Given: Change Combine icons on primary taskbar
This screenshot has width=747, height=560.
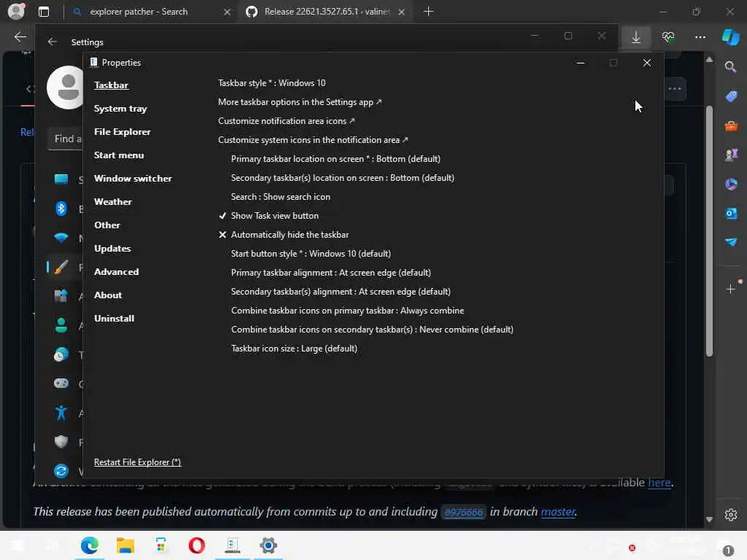Looking at the screenshot, I should click(347, 311).
